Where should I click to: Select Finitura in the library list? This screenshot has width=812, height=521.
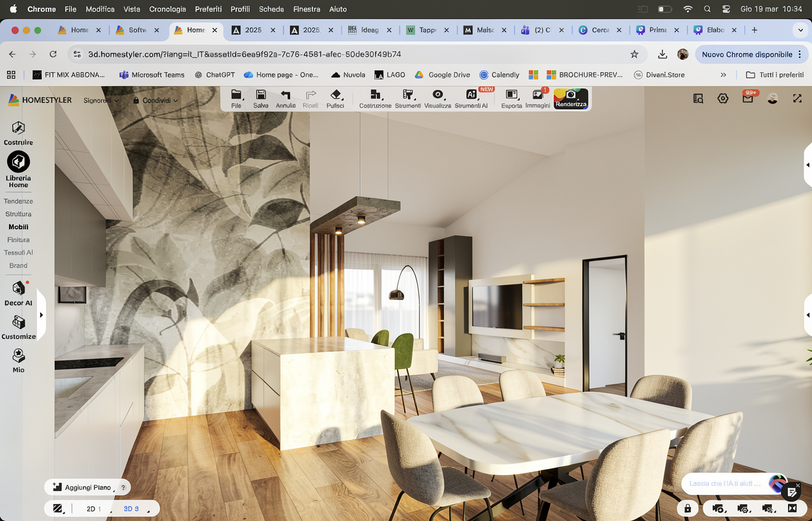coord(18,240)
